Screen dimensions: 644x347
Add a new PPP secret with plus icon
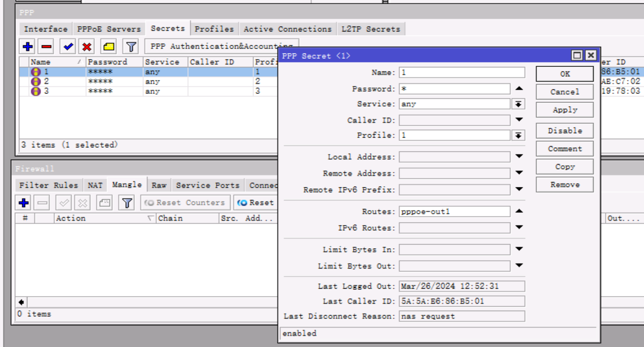pyautogui.click(x=28, y=47)
